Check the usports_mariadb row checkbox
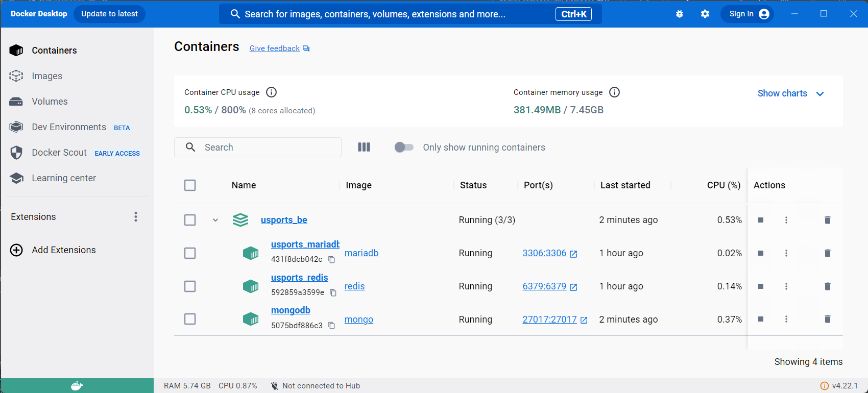This screenshot has width=868, height=393. pos(190,253)
